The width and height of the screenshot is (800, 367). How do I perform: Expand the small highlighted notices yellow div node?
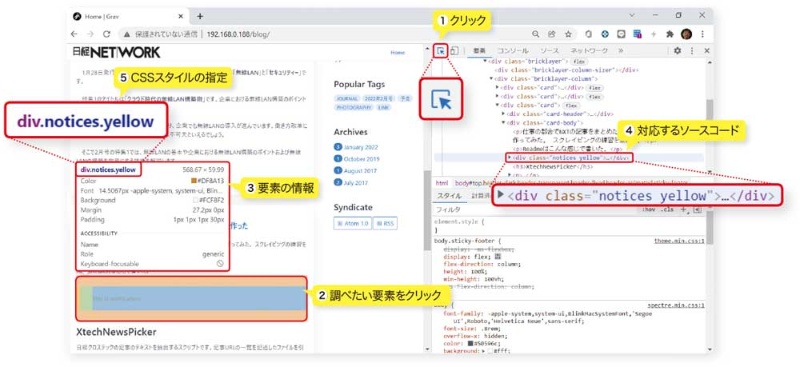[509, 158]
